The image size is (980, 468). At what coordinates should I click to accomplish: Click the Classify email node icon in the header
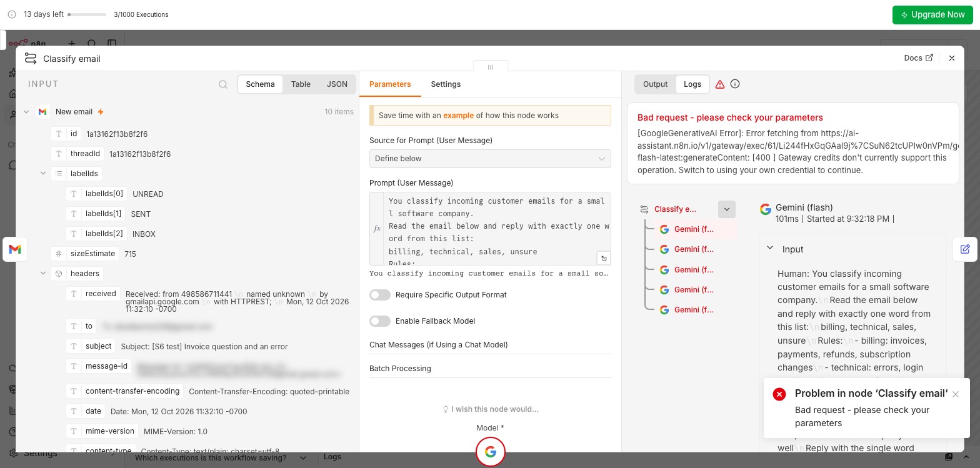click(30, 58)
